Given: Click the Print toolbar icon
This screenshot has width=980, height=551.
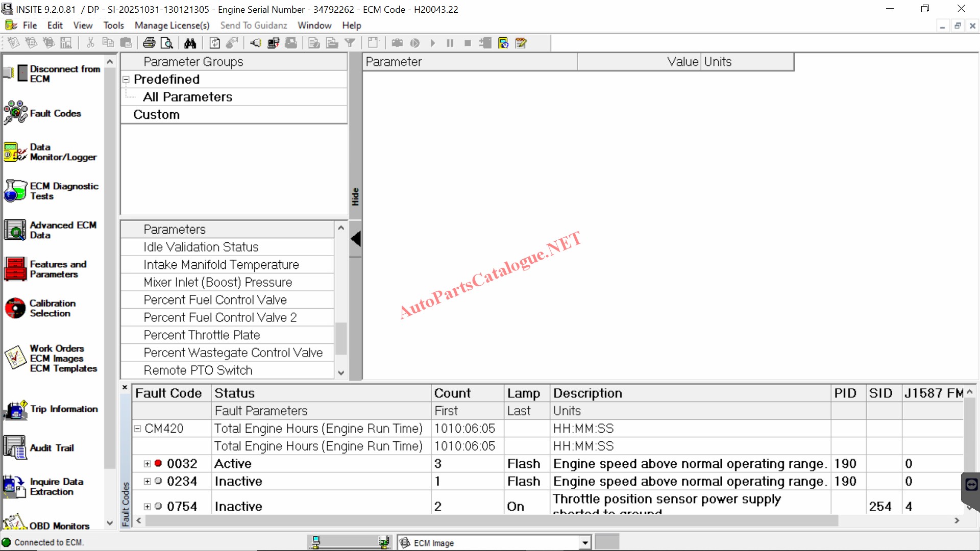Looking at the screenshot, I should tap(149, 43).
